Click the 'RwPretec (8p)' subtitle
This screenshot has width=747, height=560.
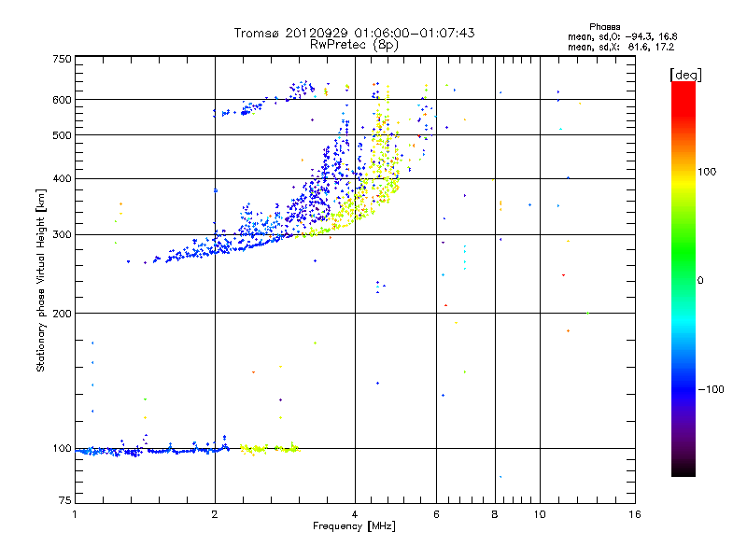pyautogui.click(x=354, y=45)
